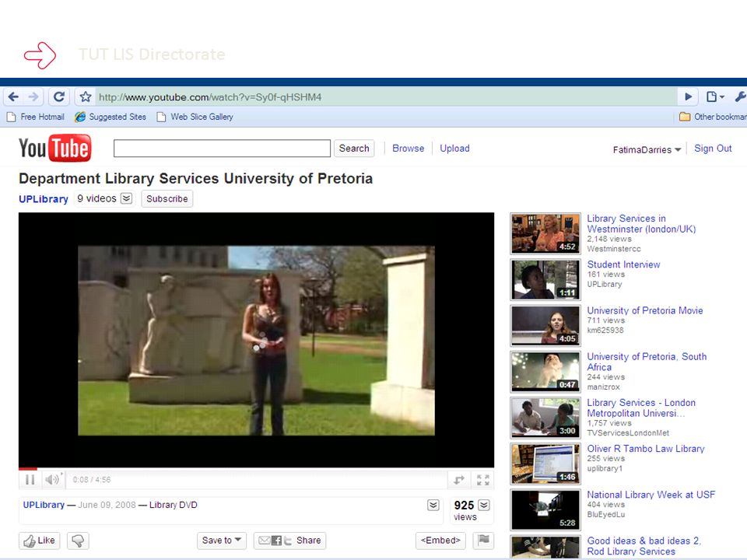
Task: Click 'Westminstercc' uploader name
Action: point(614,249)
